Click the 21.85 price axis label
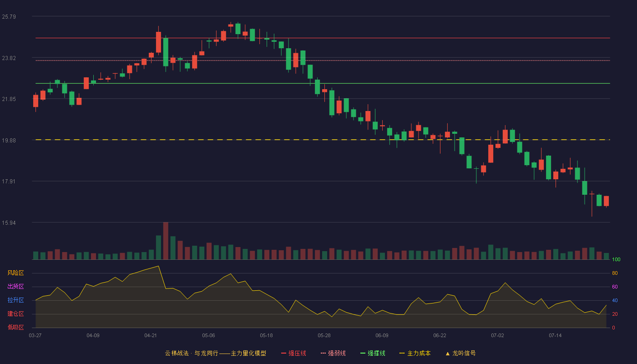Viewport: 637px width, 364px height. point(9,99)
